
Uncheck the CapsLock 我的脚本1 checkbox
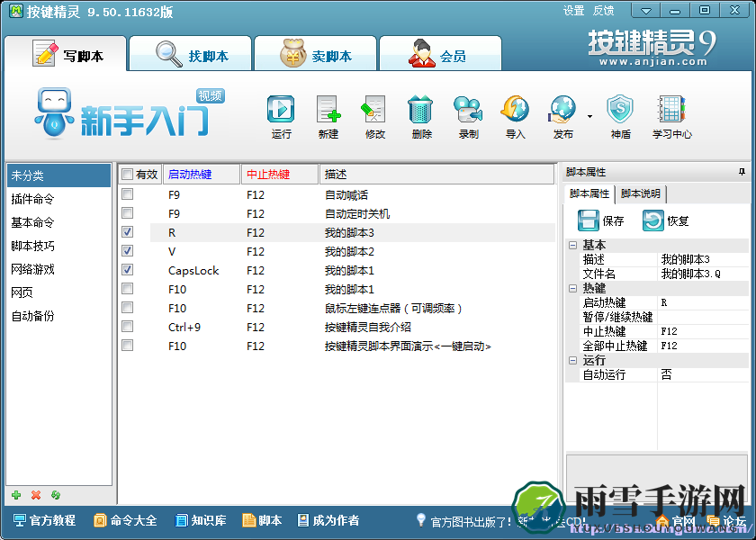click(x=127, y=269)
